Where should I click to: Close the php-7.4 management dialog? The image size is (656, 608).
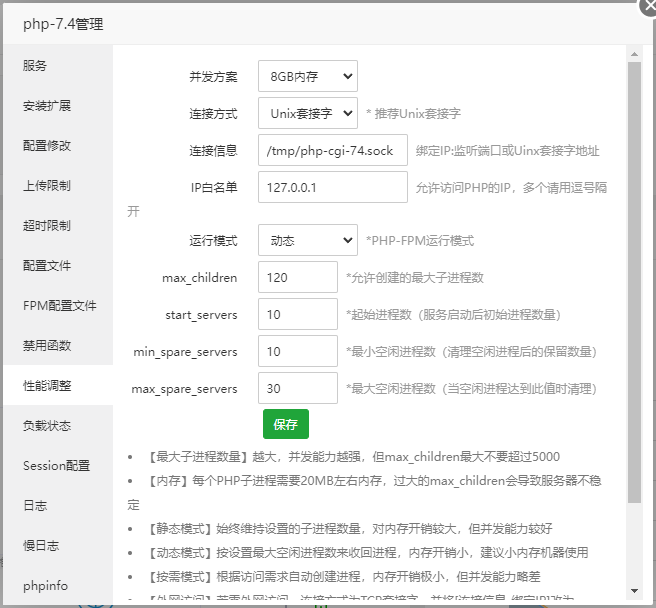tap(647, 4)
